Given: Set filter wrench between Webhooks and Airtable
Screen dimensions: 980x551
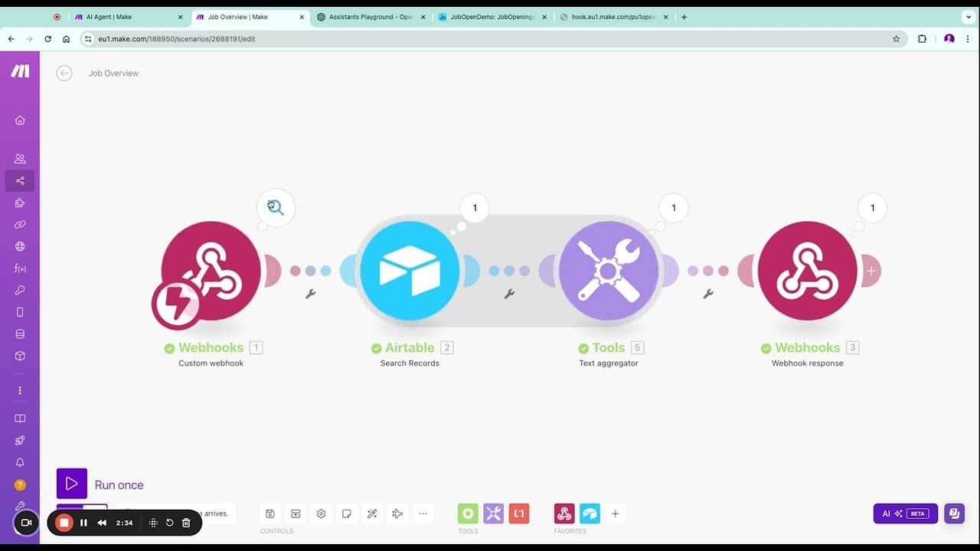Looking at the screenshot, I should click(310, 294).
